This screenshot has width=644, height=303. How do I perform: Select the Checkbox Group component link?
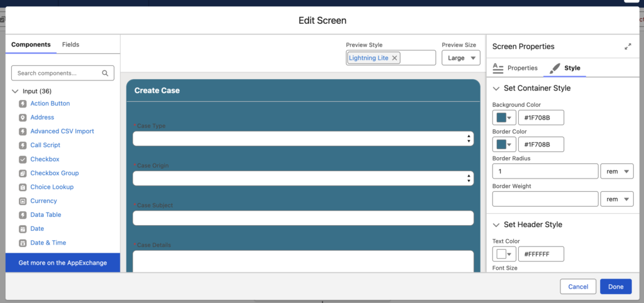coord(55,173)
